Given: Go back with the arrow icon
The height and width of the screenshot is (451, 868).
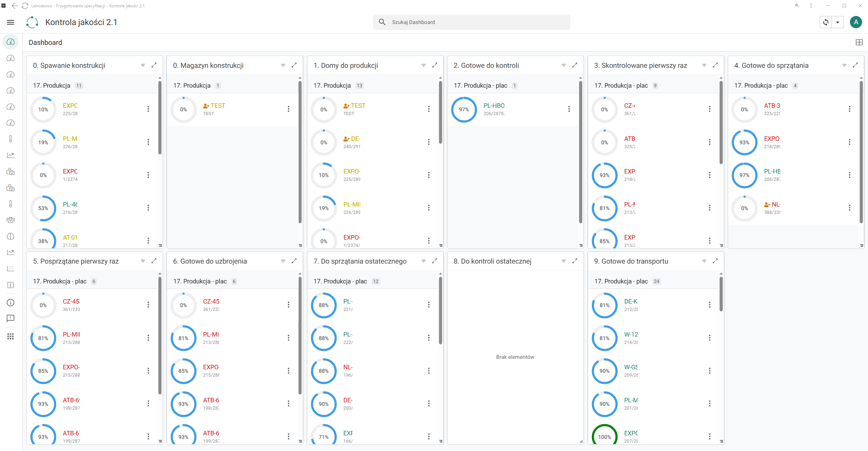Looking at the screenshot, I should pos(15,6).
